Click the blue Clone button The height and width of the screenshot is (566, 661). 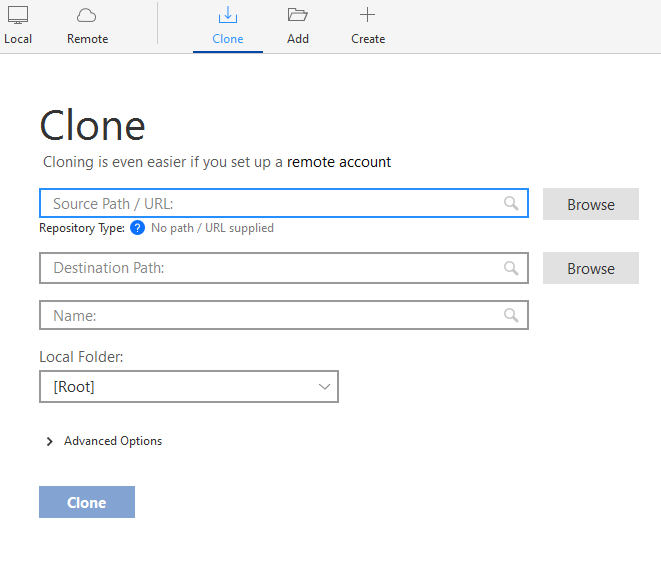click(87, 502)
